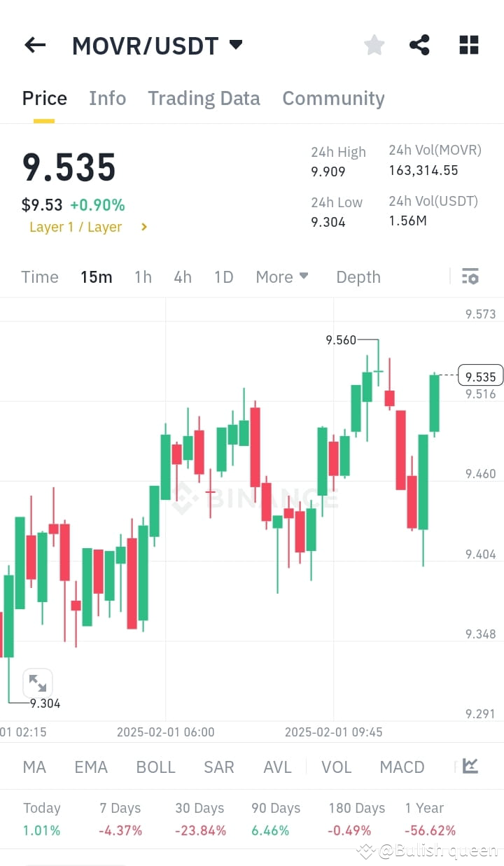
Task: Select the MACD indicator
Action: tap(402, 767)
